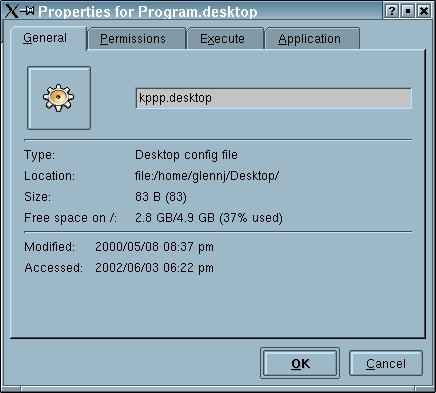Select the Application tab

(x=312, y=39)
